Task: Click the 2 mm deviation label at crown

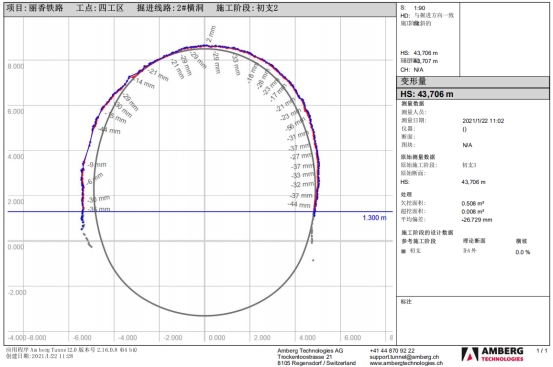Action: pyautogui.click(x=211, y=34)
